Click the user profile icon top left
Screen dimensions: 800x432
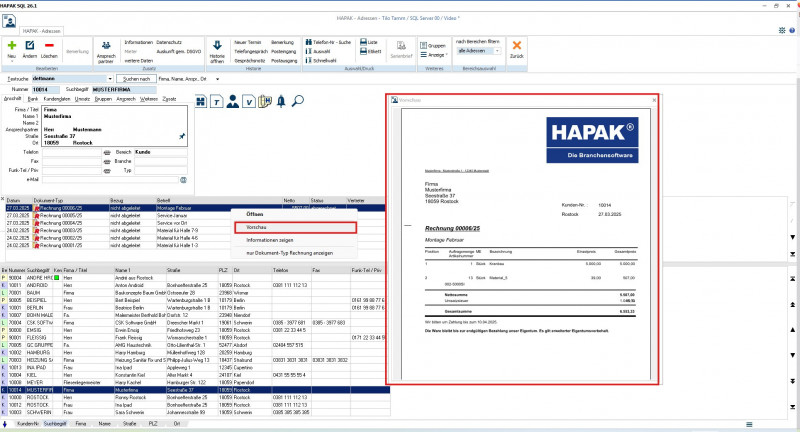tap(9, 21)
